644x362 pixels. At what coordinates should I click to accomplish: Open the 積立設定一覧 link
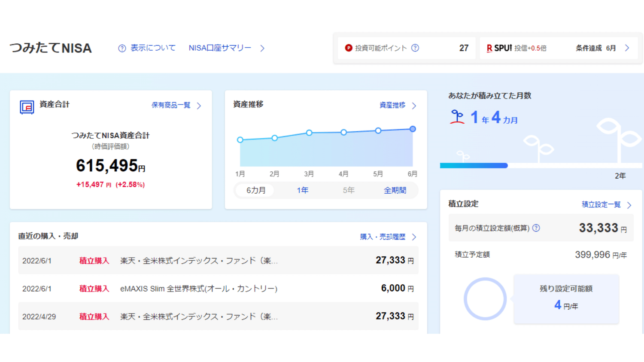601,204
